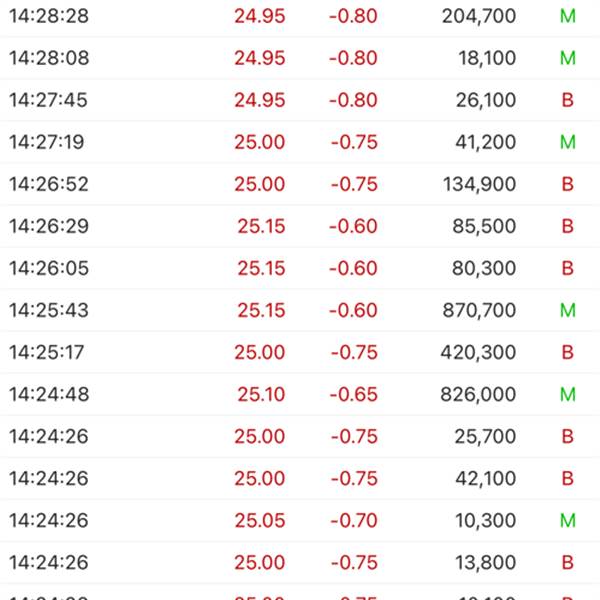This screenshot has height=600, width=600.
Task: Click the 14:26:52 timestamp
Action: coord(49,184)
